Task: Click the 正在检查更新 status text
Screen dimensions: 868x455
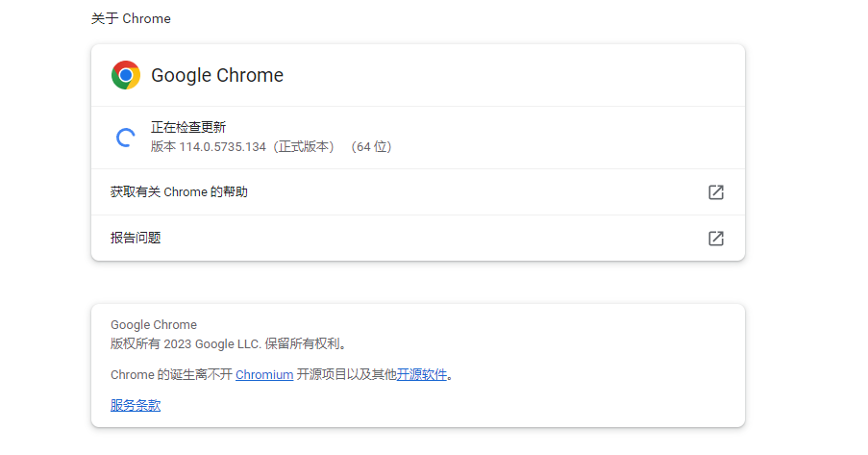Action: tap(188, 128)
